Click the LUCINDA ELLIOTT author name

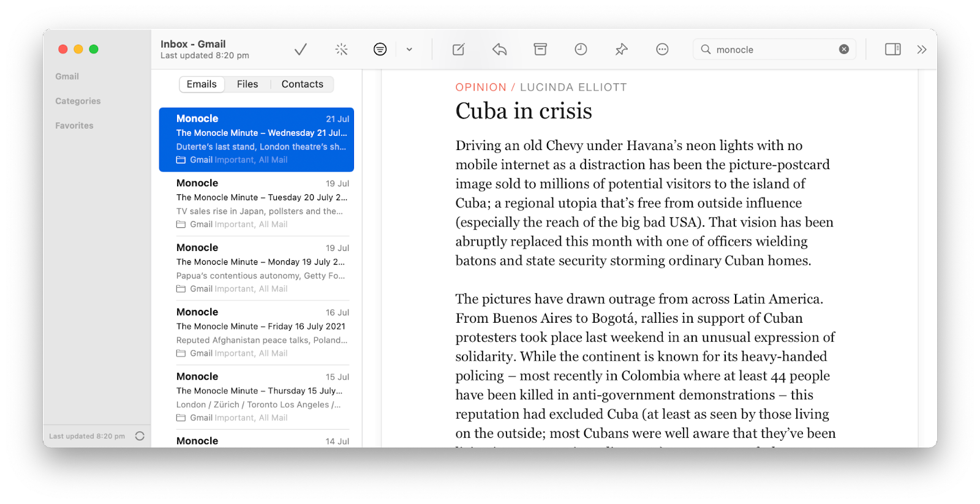click(x=573, y=88)
